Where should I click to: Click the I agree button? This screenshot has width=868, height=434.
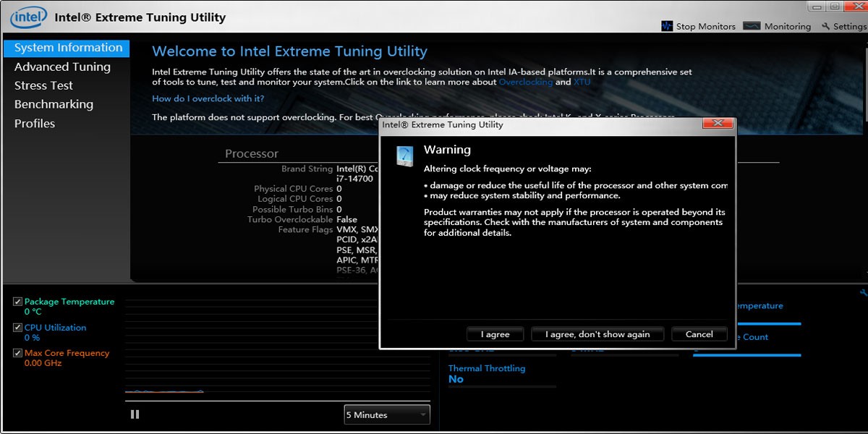click(495, 334)
